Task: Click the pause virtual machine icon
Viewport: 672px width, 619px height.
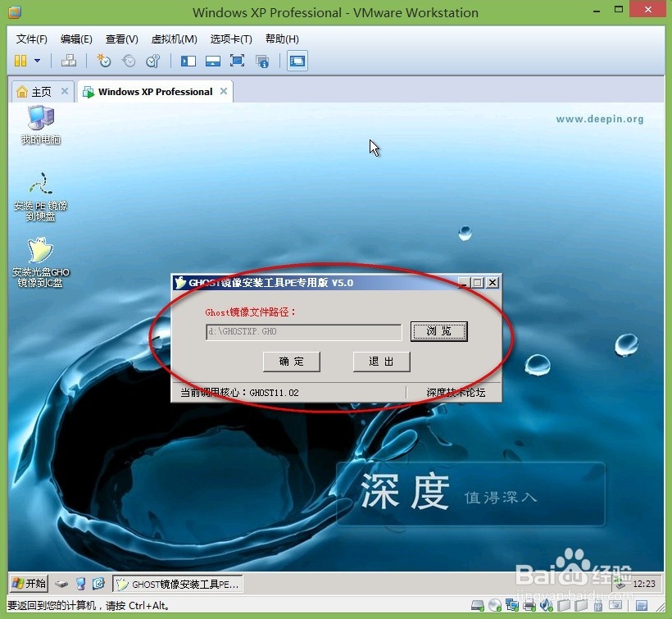Action: point(20,61)
